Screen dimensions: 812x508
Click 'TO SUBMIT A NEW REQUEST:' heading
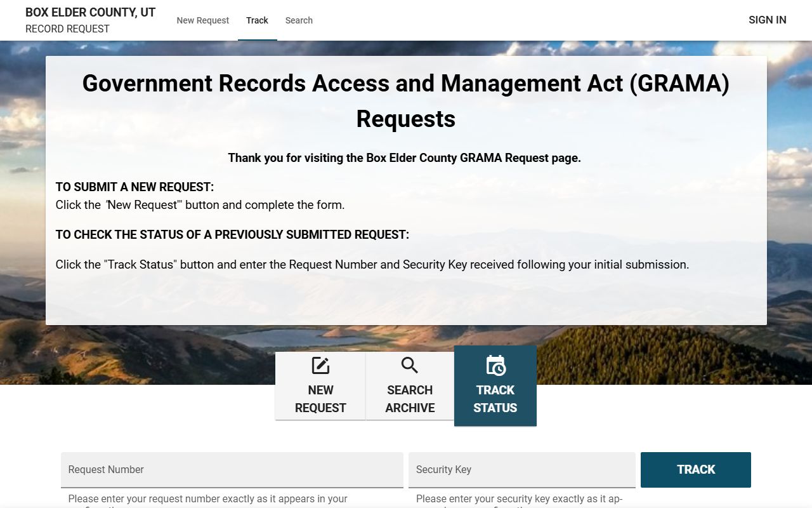click(134, 187)
